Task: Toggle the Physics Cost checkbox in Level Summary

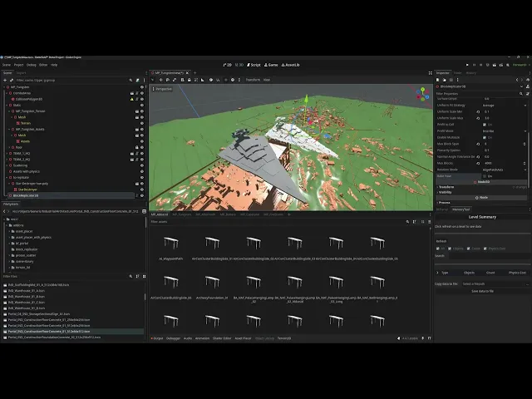Action: 485,249
